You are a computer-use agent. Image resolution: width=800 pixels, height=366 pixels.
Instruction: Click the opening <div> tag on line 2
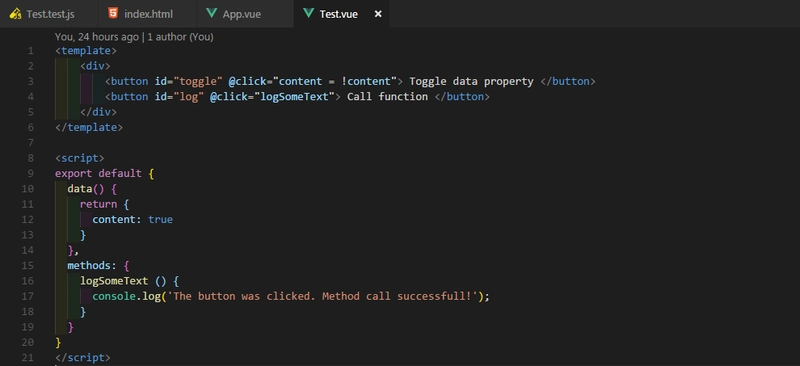(95, 66)
